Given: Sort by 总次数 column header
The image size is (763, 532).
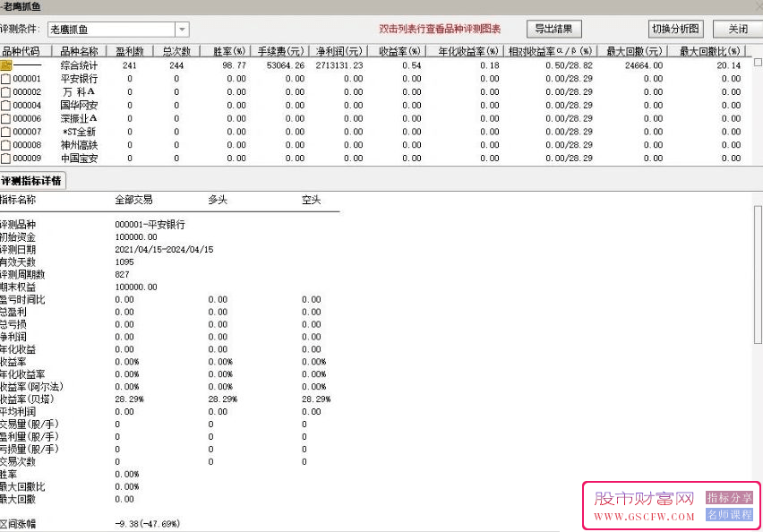Looking at the screenshot, I should (x=176, y=51).
